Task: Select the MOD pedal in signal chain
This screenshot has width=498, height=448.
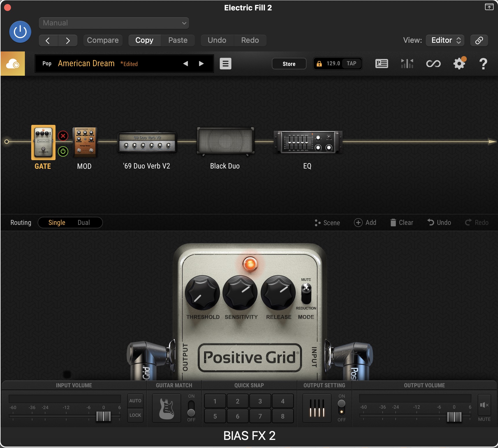Action: pos(85,142)
